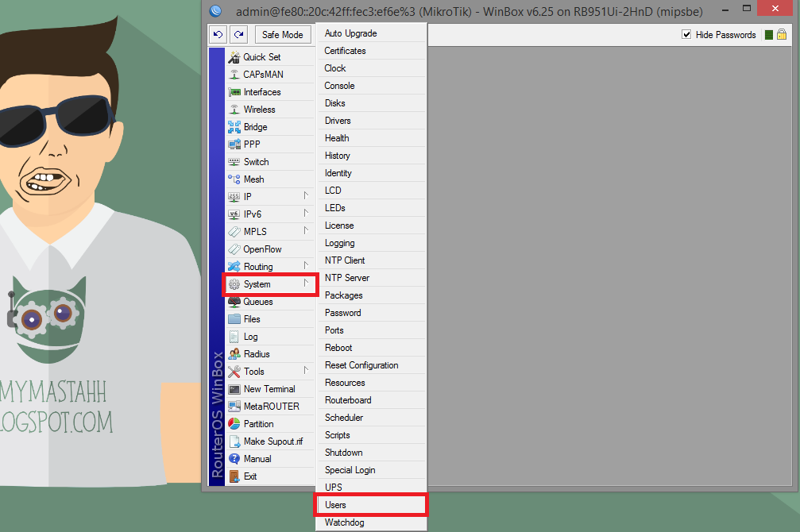Expand the MPLS submenu arrow
Viewport: 800px width, 532px height.
tap(306, 230)
